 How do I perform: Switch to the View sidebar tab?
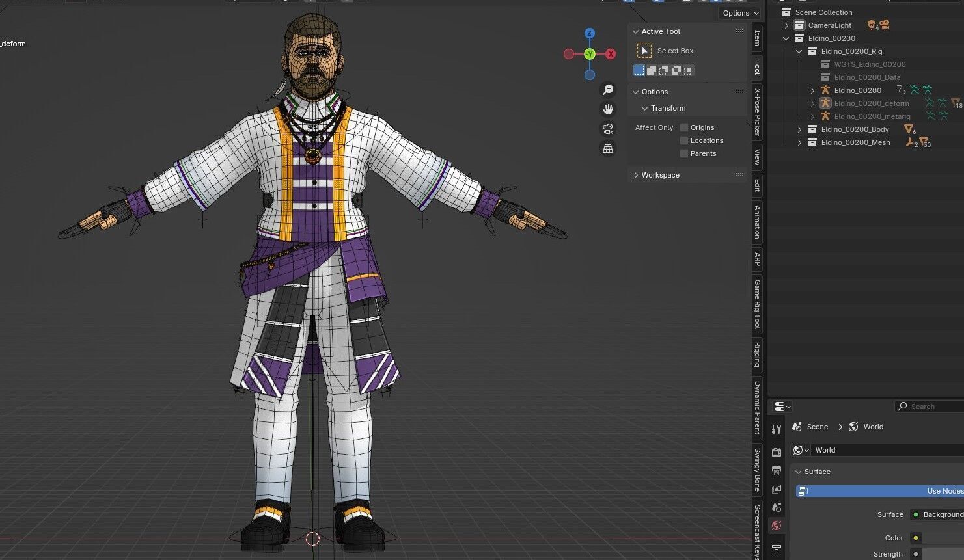pyautogui.click(x=757, y=157)
